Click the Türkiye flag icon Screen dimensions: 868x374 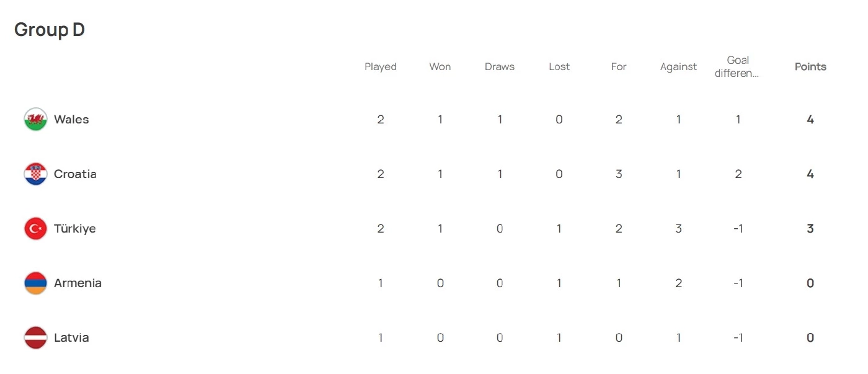[35, 229]
